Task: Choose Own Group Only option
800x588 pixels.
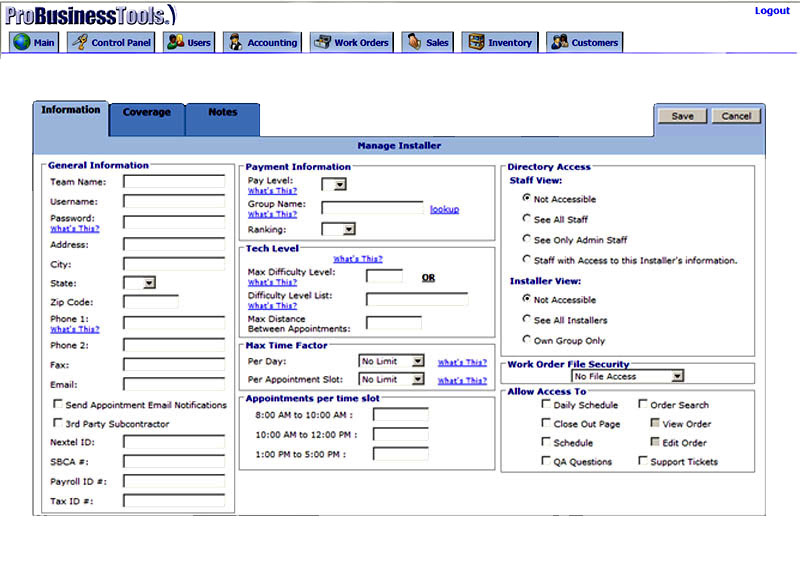Action: pos(527,339)
